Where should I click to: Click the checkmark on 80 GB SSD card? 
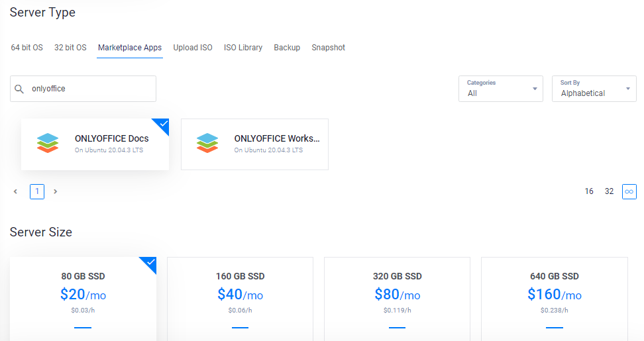coord(151,262)
